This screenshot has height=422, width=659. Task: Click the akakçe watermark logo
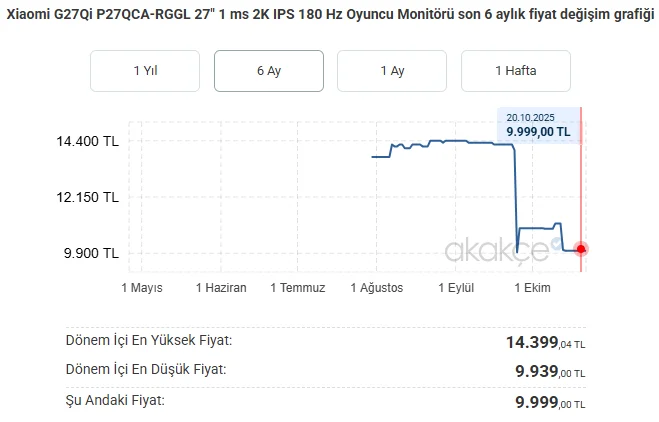(496, 249)
